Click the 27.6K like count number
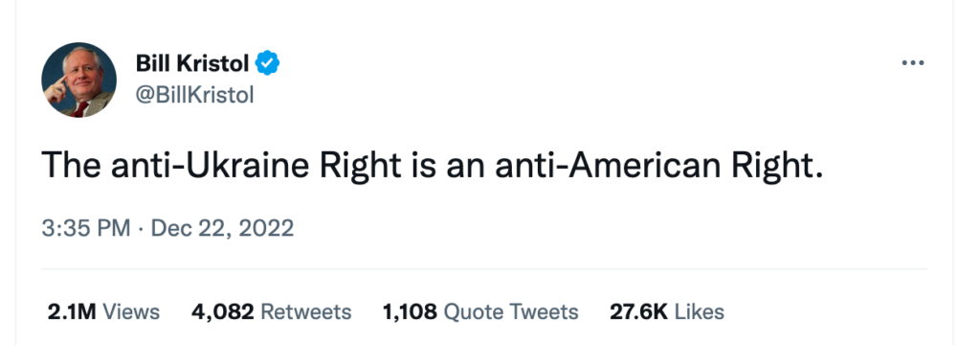980x345 pixels. pos(638,311)
